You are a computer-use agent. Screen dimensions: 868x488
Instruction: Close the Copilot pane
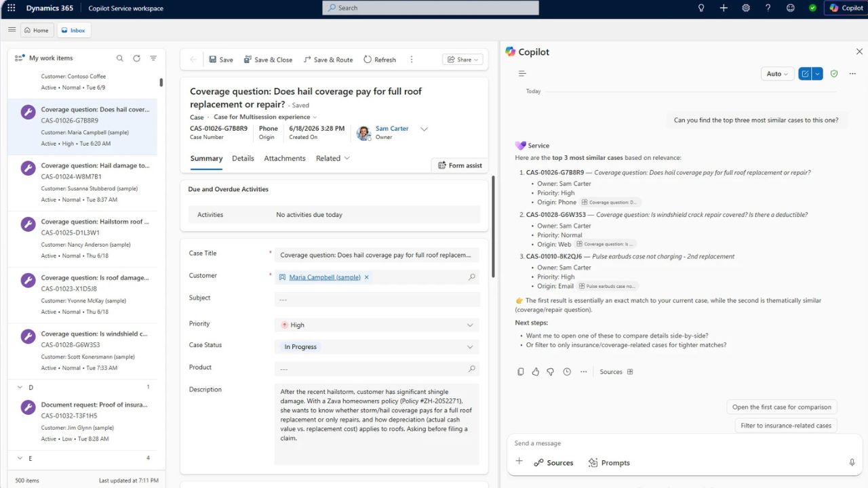[859, 52]
